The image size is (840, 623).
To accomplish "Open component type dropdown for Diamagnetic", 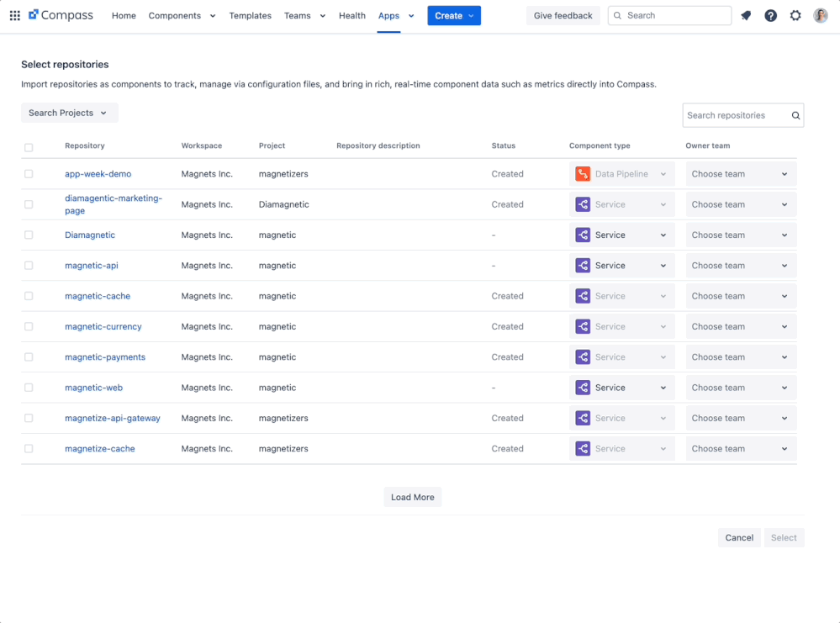I will pyautogui.click(x=622, y=235).
